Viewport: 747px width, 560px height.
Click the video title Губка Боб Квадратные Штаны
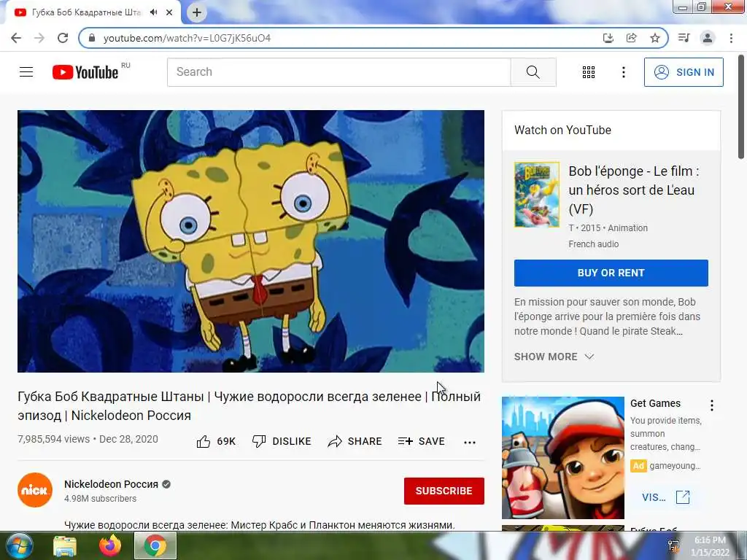[249, 405]
